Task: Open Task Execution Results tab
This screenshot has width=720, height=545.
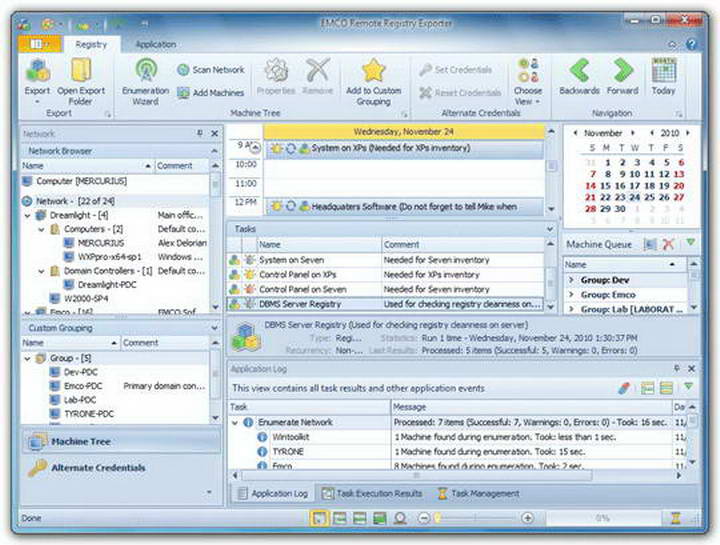Action: (x=372, y=494)
